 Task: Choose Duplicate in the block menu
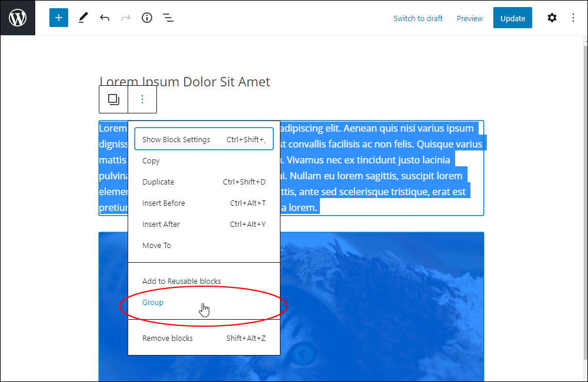point(204,182)
